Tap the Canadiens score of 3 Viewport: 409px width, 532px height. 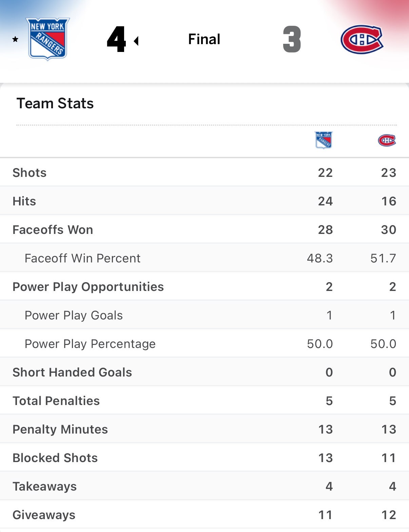pyautogui.click(x=292, y=39)
